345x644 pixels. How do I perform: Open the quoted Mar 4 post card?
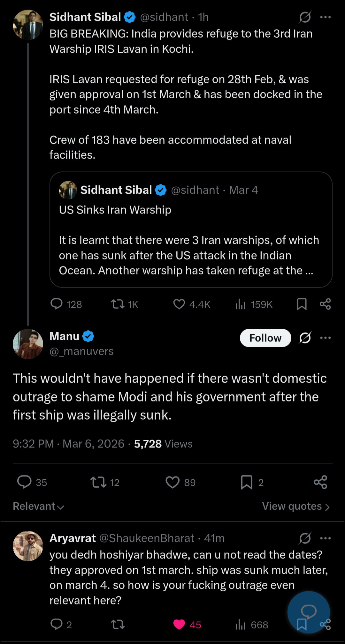191,230
